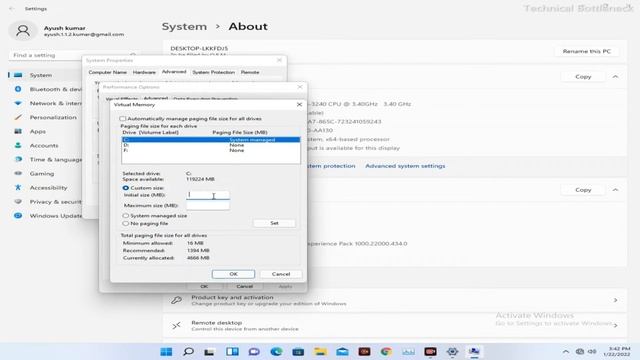Open the Remote tab in System Properties
Image resolution: width=640 pixels, height=360 pixels.
250,72
